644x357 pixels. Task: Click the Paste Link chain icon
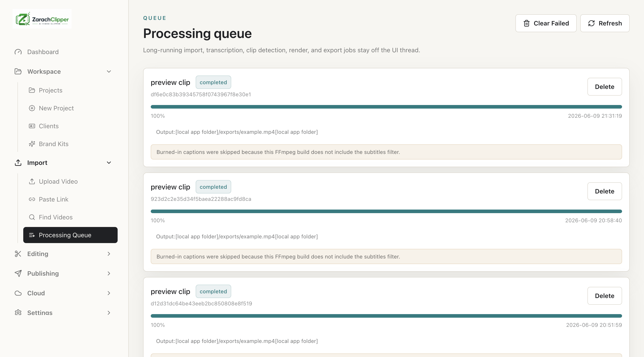(32, 199)
